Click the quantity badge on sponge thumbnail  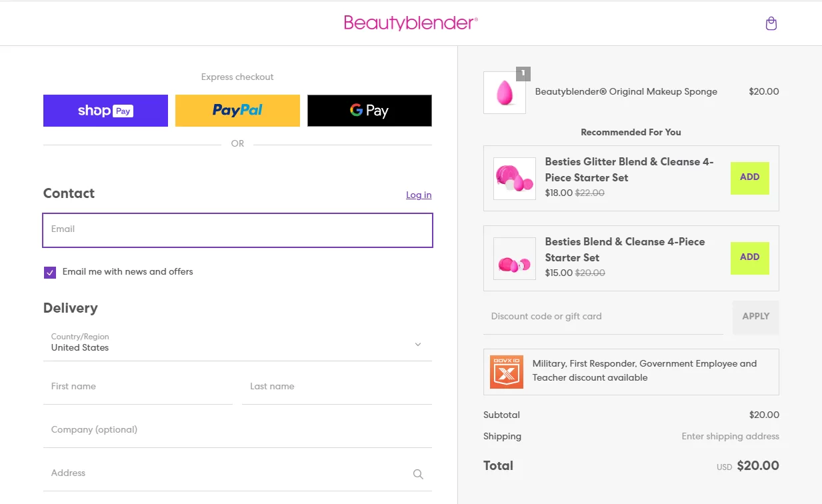[x=523, y=73]
